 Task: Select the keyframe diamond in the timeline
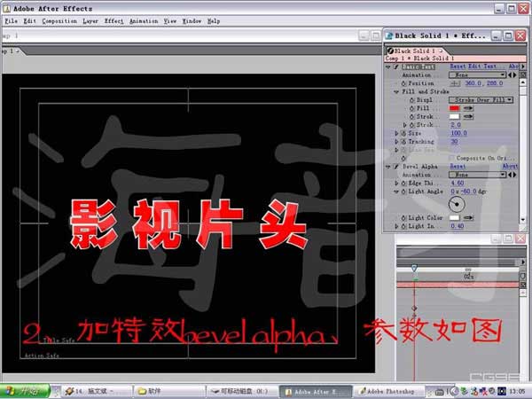coord(414,309)
